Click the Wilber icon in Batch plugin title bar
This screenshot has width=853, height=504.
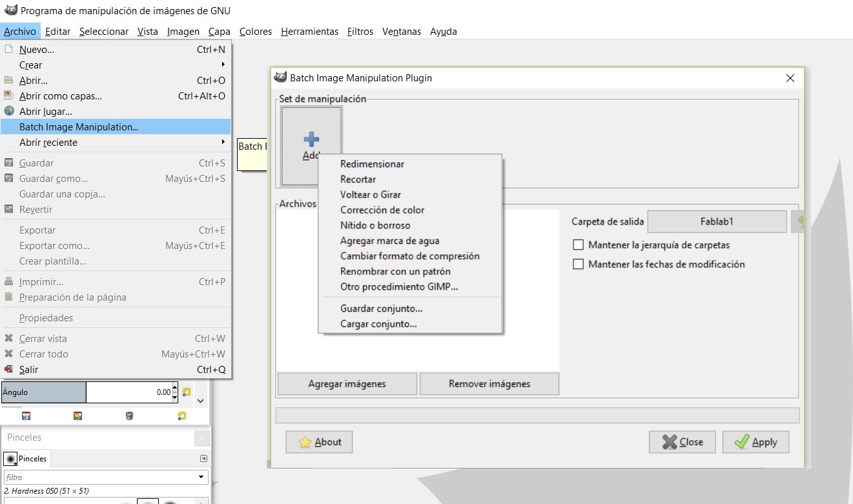click(280, 77)
